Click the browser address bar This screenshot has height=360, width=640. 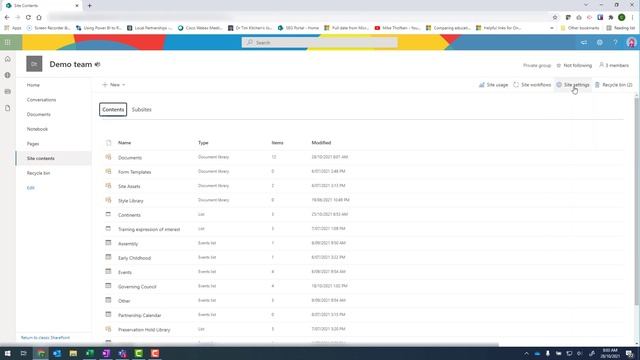pos(298,17)
